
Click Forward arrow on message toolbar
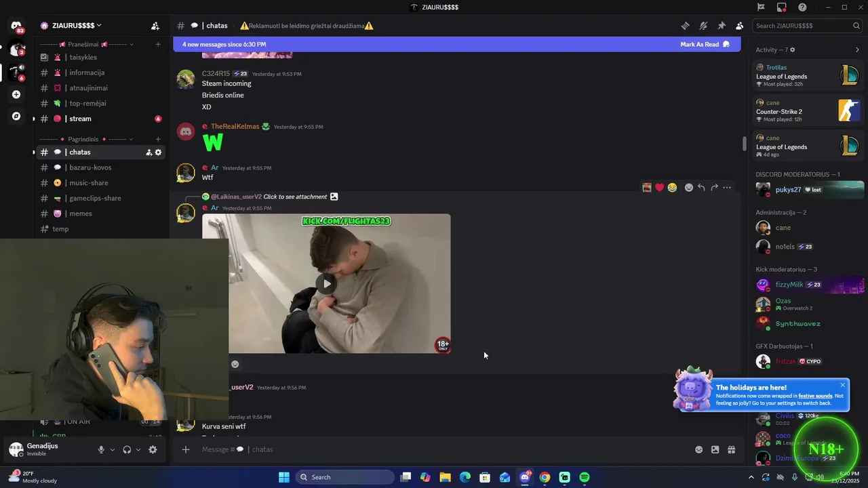pyautogui.click(x=714, y=188)
